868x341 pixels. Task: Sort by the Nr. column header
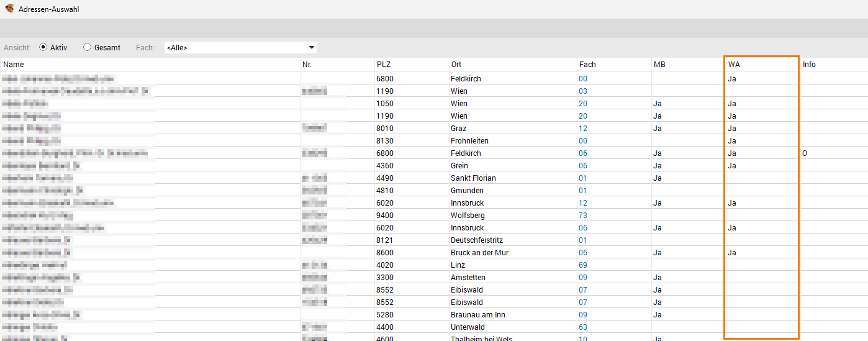307,65
